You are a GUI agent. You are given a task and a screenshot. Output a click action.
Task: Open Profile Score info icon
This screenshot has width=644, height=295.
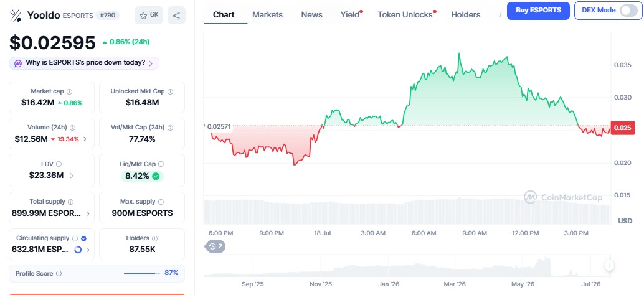59,273
